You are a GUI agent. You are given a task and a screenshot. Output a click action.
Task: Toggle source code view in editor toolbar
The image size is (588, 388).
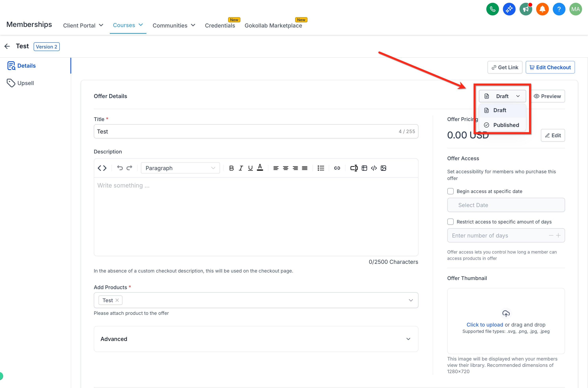(102, 168)
